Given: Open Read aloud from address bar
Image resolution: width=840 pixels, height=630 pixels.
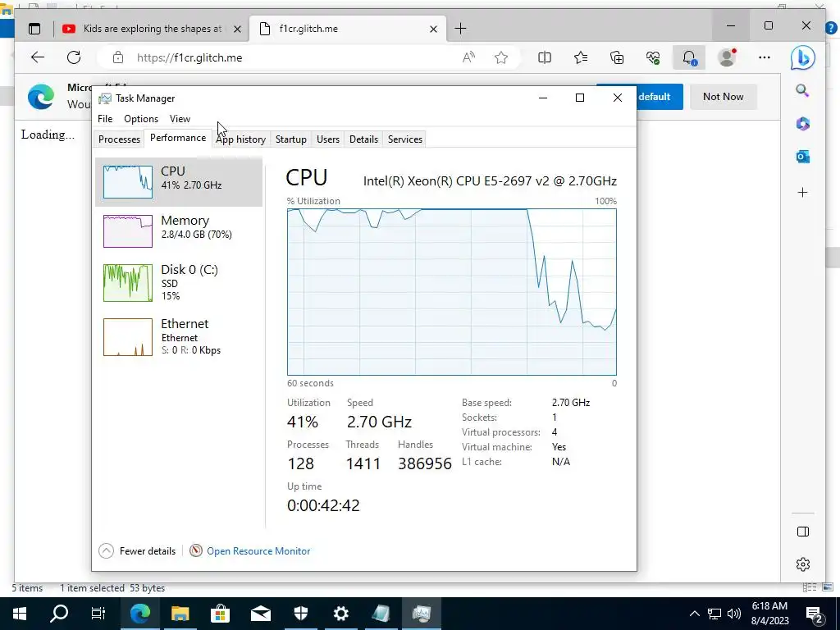Looking at the screenshot, I should coord(468,57).
